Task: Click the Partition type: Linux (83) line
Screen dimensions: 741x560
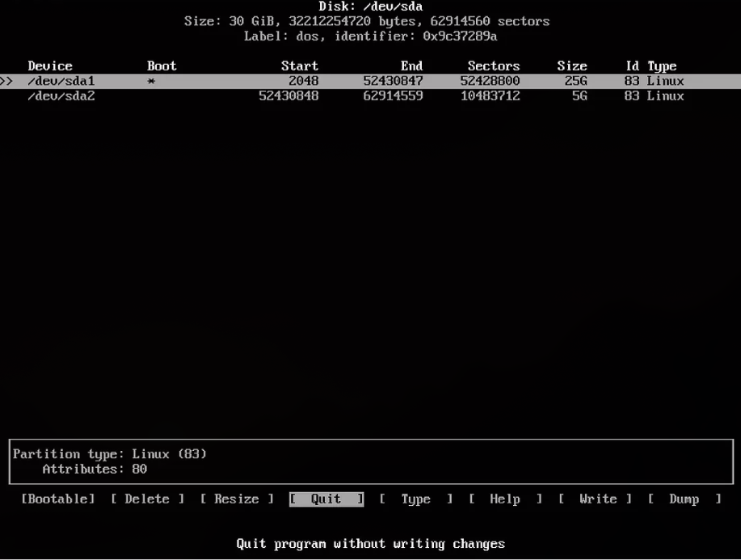Action: tap(110, 454)
